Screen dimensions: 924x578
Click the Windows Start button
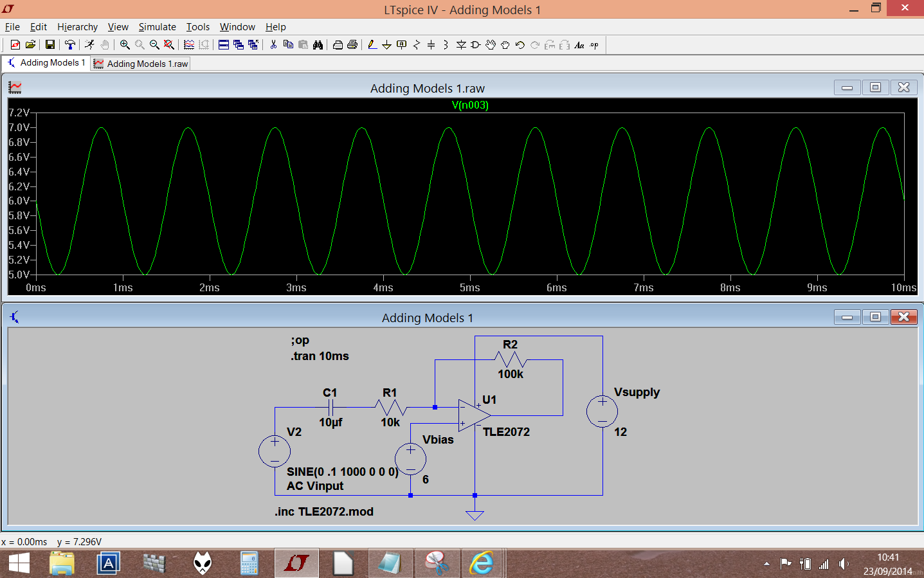click(x=19, y=563)
